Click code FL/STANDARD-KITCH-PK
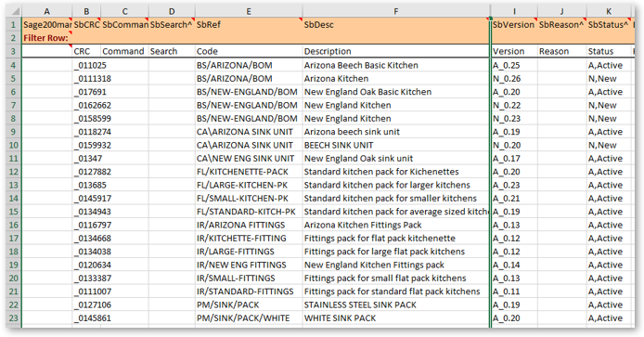644x337 pixels. click(249, 212)
